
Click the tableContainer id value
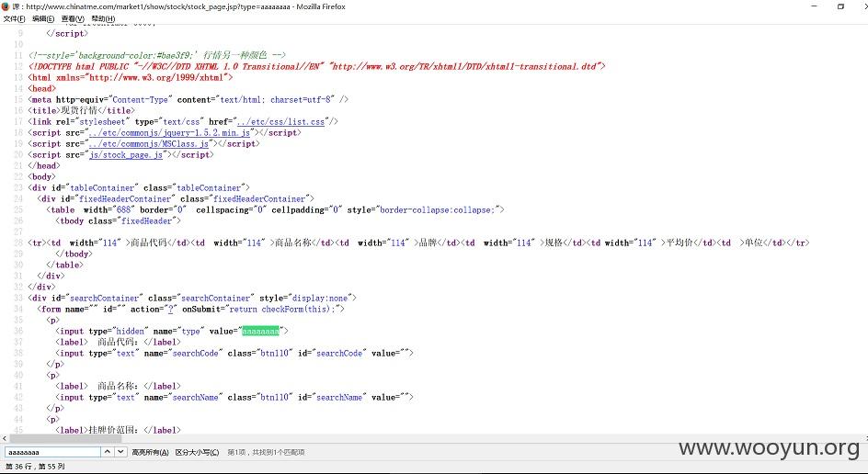[102, 188]
